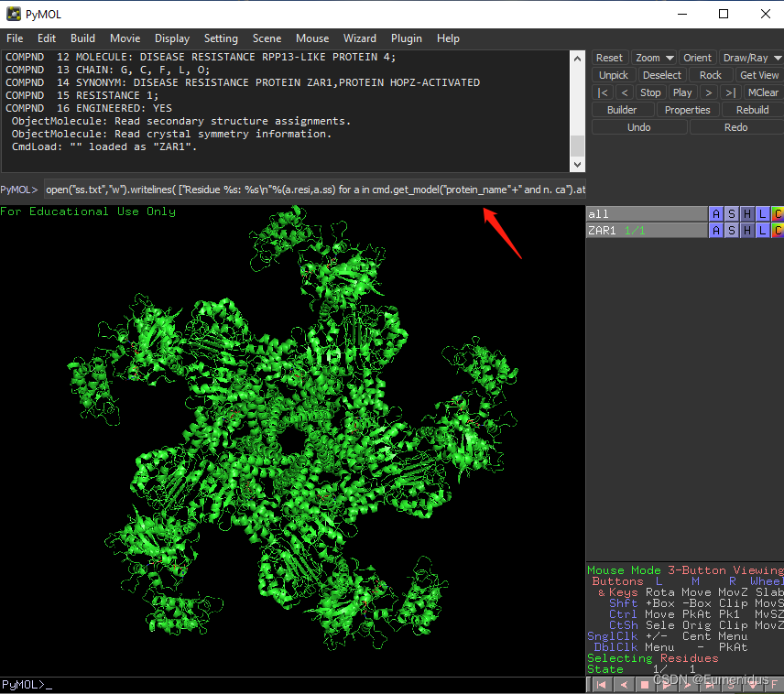Screen dimensions: 784x694
Task: Click the square stop icon in bottom playback bar
Action: (645, 685)
